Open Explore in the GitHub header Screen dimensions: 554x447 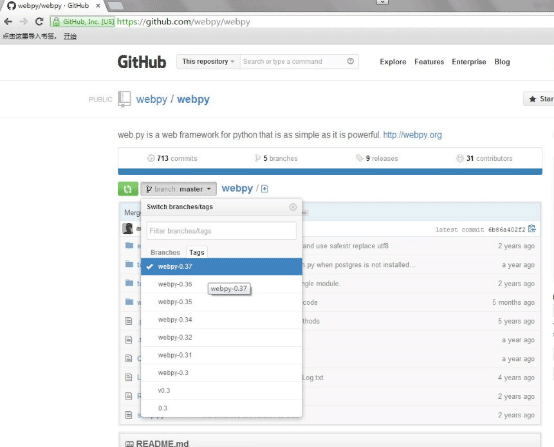click(393, 62)
